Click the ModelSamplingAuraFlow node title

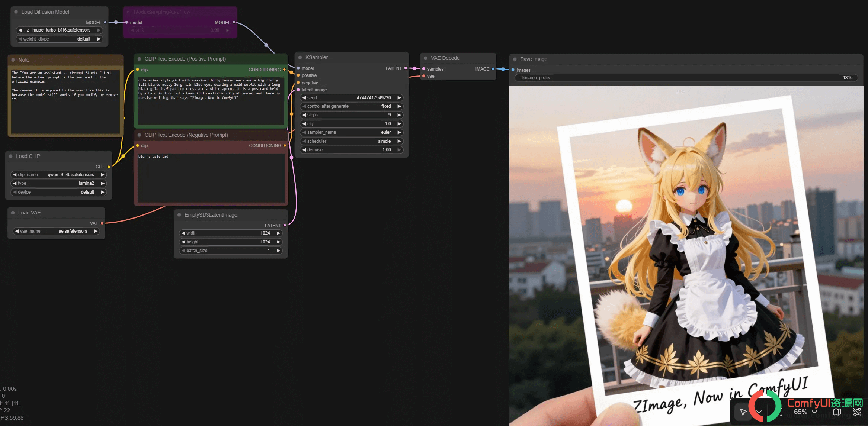162,12
